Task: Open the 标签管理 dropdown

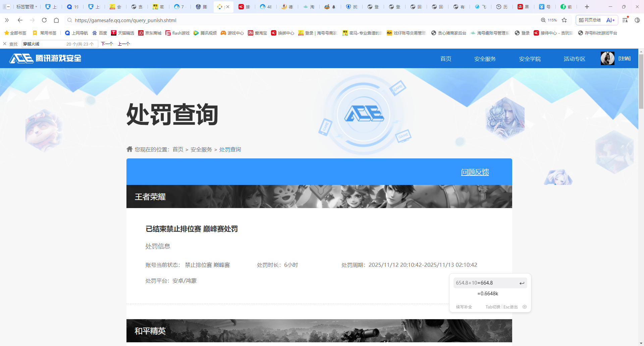Action: pyautogui.click(x=26, y=7)
